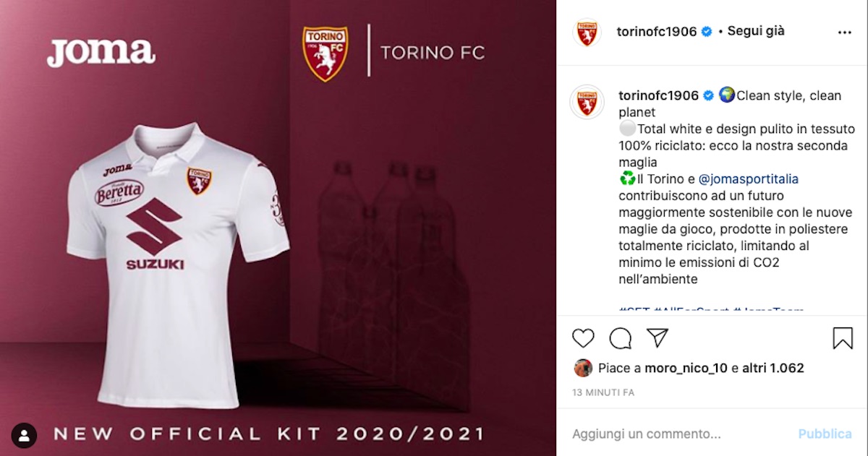Click the 13 minuti fa timestamp
868x456 pixels.
(x=603, y=392)
